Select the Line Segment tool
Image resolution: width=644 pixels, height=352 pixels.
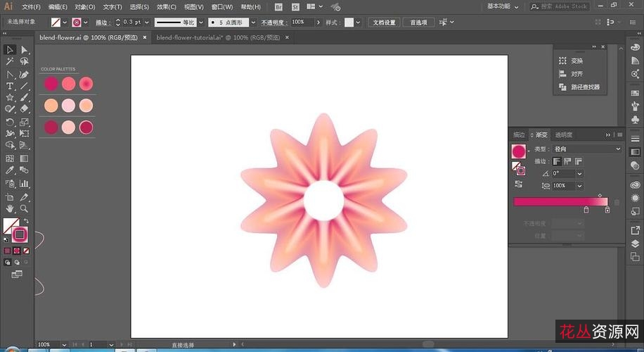tap(24, 86)
